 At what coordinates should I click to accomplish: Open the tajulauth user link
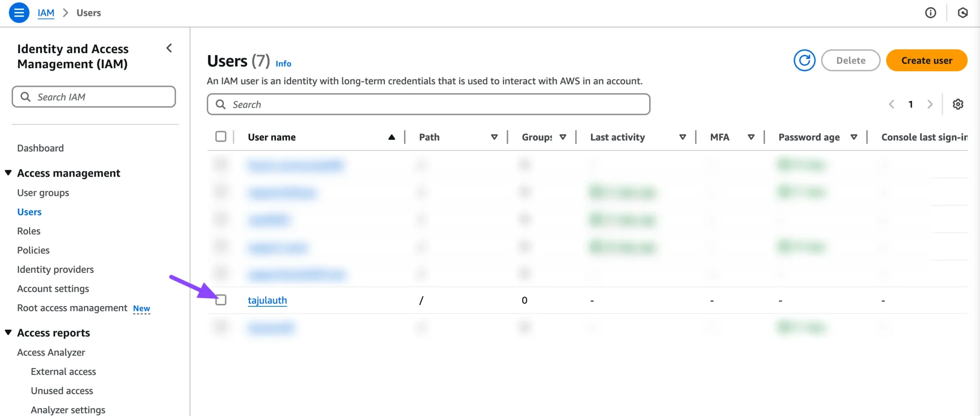(x=267, y=300)
